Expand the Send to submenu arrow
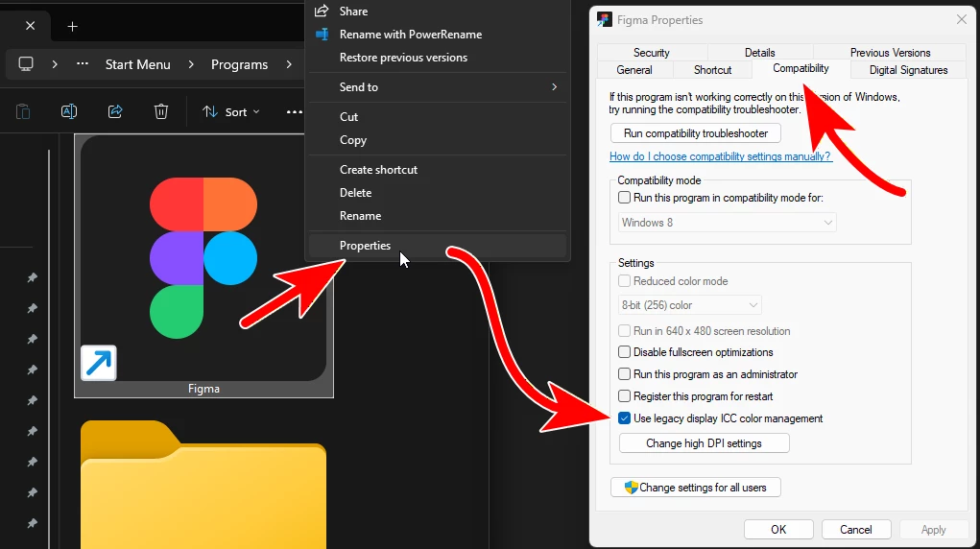 click(x=555, y=87)
